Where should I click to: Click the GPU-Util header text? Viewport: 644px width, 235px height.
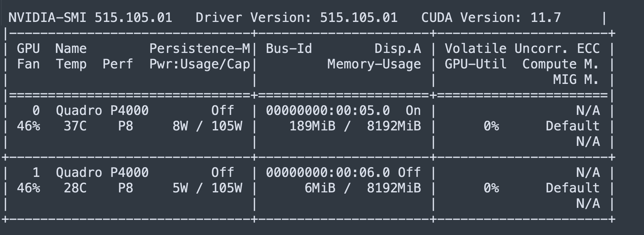point(475,64)
